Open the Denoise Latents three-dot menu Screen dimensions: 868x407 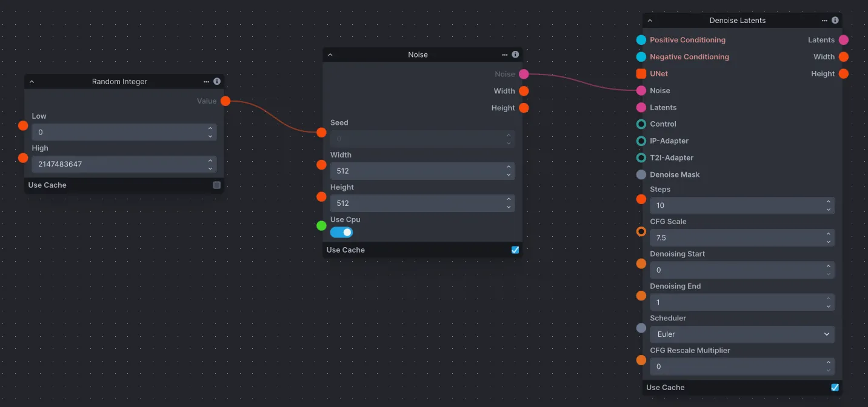[x=824, y=20]
